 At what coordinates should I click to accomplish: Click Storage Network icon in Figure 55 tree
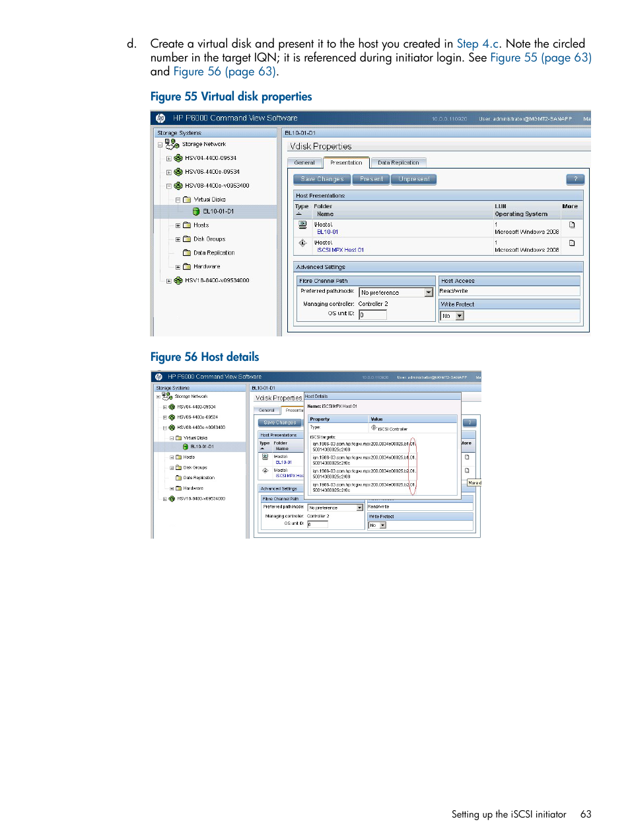(x=172, y=143)
